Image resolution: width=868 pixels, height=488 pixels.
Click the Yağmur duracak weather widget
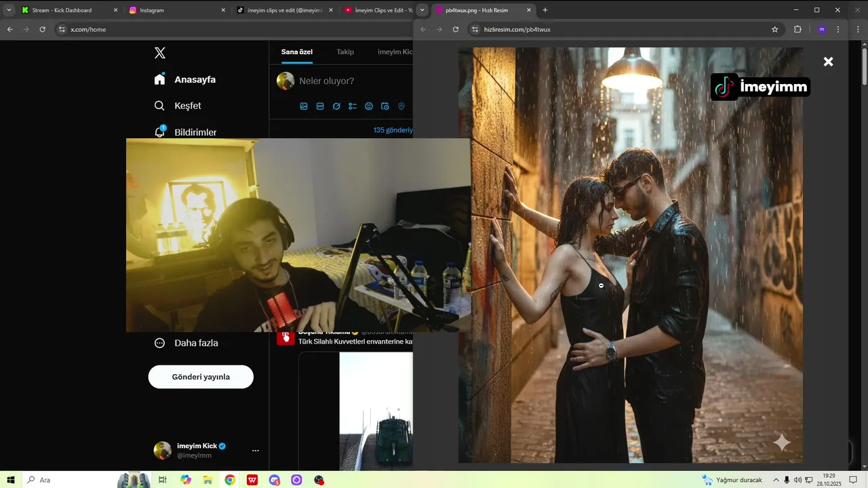point(732,480)
